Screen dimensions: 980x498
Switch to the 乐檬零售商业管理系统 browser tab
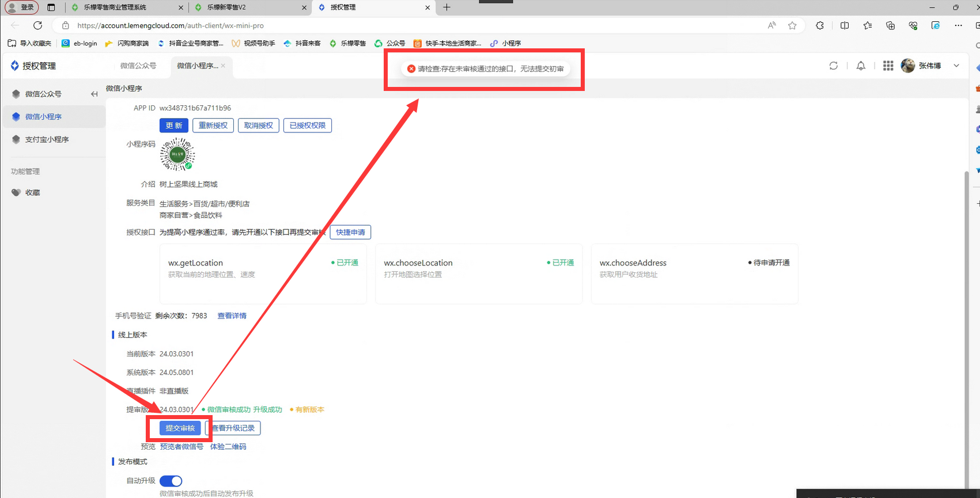point(126,7)
